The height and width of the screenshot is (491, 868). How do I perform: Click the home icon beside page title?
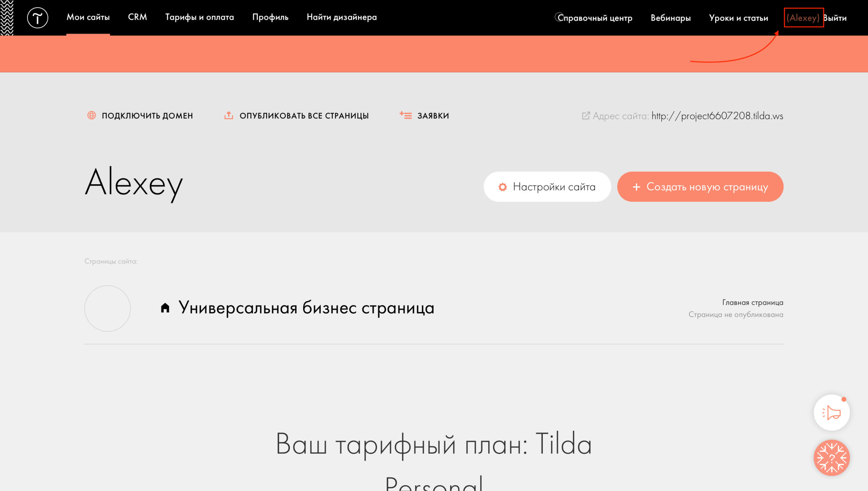[165, 308]
